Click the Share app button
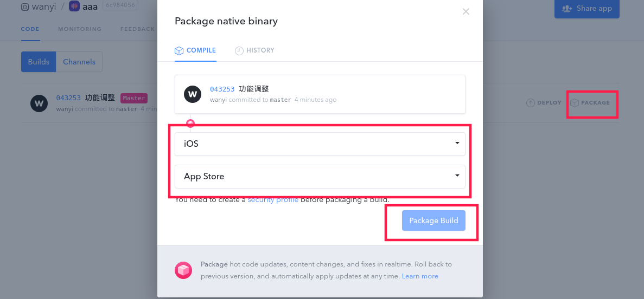The image size is (644, 299). click(x=586, y=8)
